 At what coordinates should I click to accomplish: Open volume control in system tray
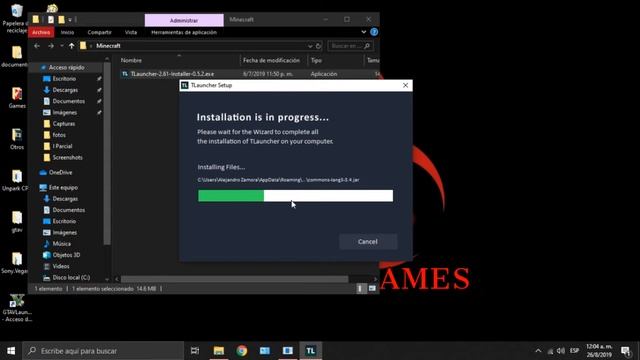pyautogui.click(x=561, y=351)
